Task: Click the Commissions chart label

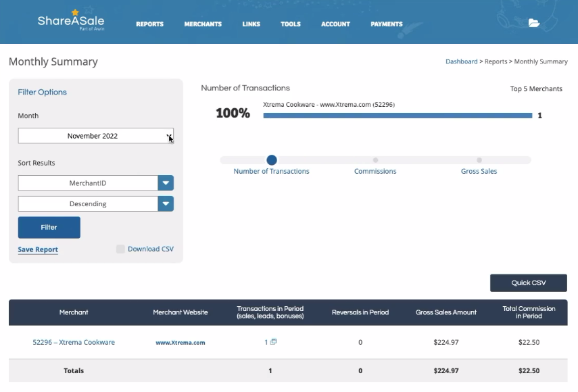Action: click(375, 171)
